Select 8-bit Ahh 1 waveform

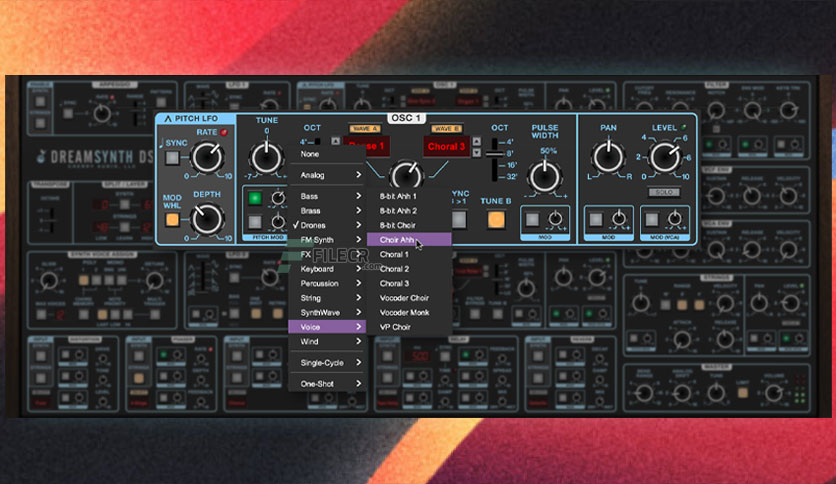[409, 196]
